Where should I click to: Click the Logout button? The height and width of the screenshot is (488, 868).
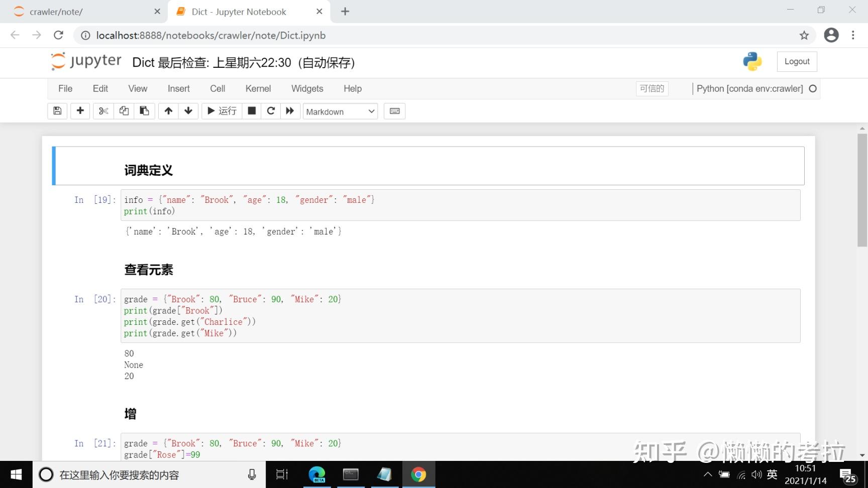797,61
